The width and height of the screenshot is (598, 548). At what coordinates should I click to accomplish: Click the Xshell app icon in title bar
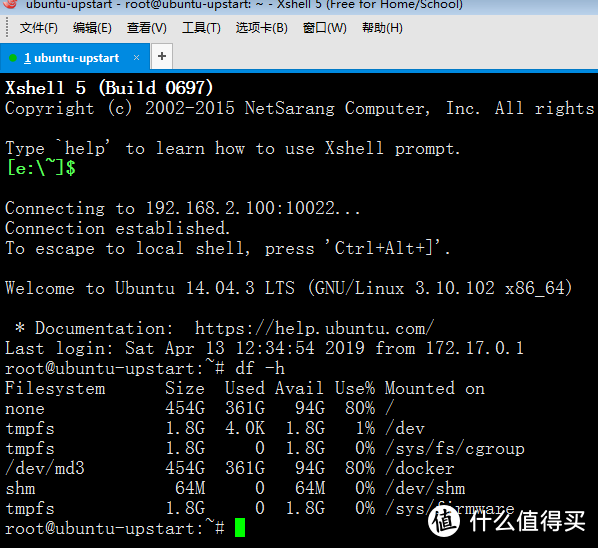point(11,4)
